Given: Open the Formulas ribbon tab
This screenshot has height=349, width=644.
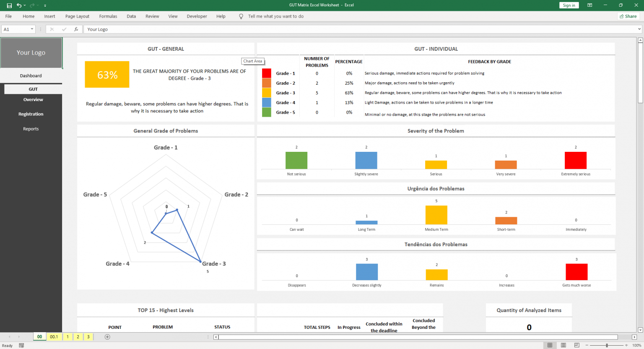Looking at the screenshot, I should click(108, 16).
